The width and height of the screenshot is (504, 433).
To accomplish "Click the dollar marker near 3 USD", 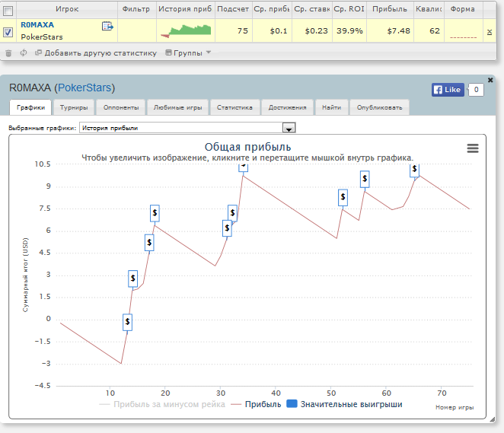I will pos(132,279).
